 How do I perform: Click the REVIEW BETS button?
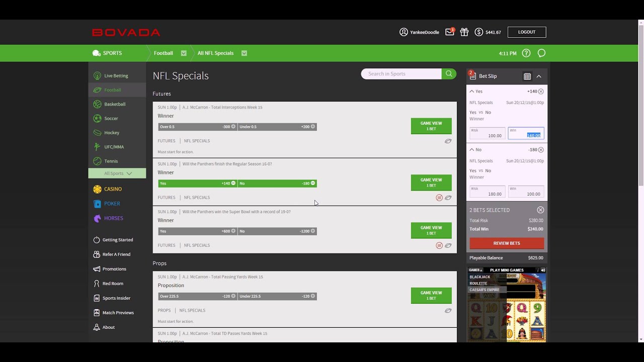(x=507, y=243)
